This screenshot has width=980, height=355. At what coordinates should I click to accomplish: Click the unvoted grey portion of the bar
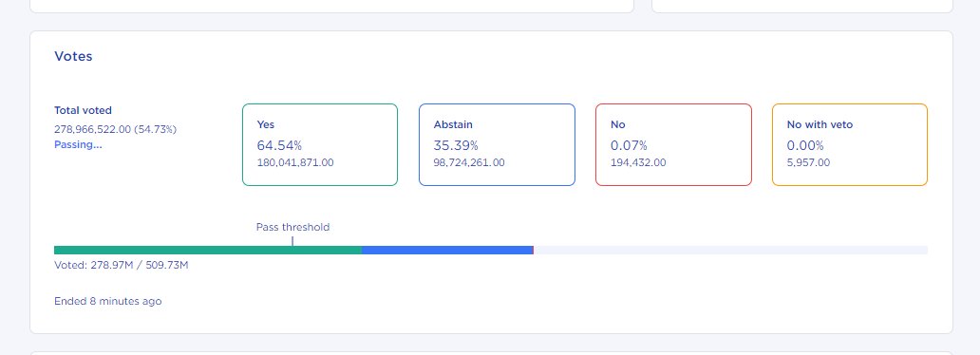(x=730, y=250)
